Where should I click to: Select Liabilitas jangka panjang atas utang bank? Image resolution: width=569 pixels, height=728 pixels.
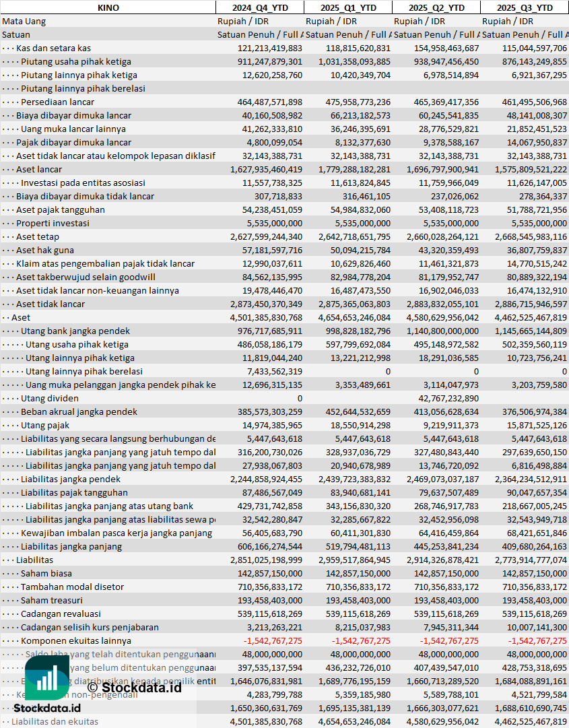point(110,506)
